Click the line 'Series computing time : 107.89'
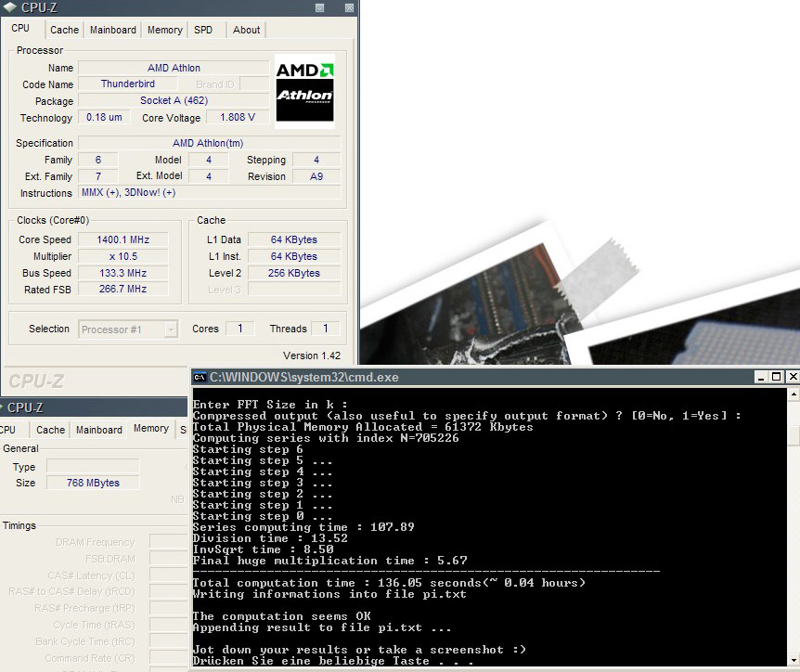The height and width of the screenshot is (672, 800). [x=303, y=527]
